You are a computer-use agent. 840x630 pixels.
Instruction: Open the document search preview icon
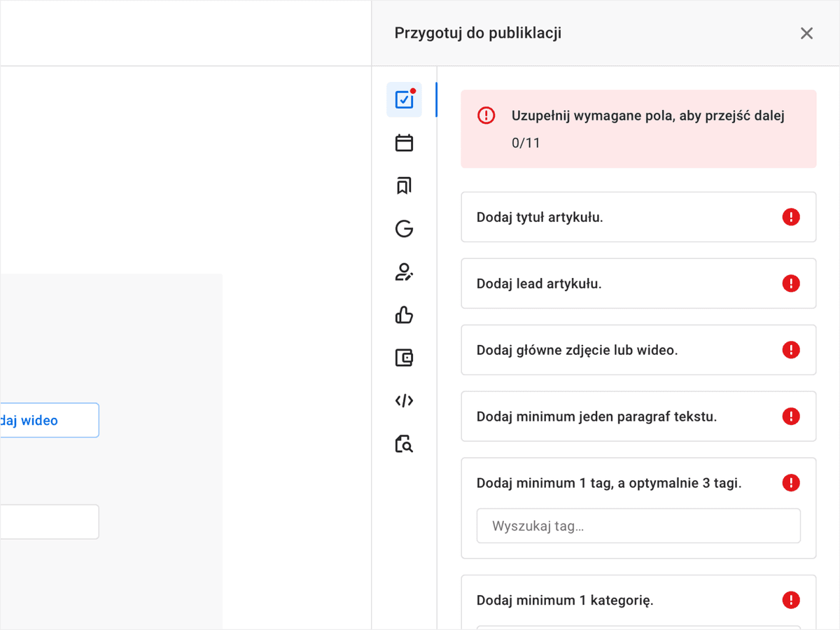(x=404, y=444)
